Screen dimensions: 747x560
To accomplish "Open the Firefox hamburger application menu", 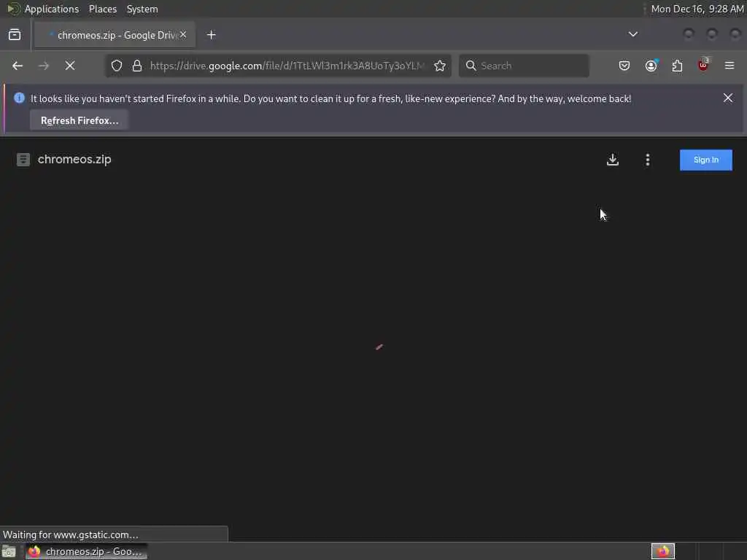I will tap(729, 66).
